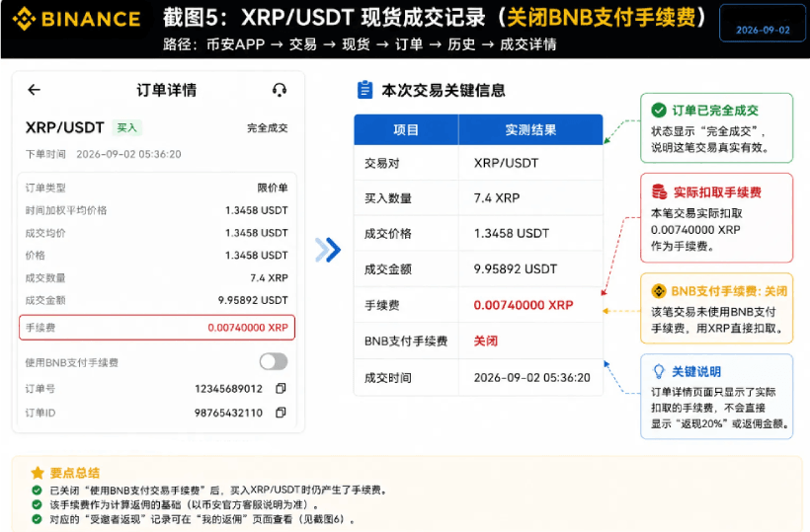810x532 pixels.
Task: Click the BNB支付手续费: 关闭 card title
Action: (x=729, y=291)
